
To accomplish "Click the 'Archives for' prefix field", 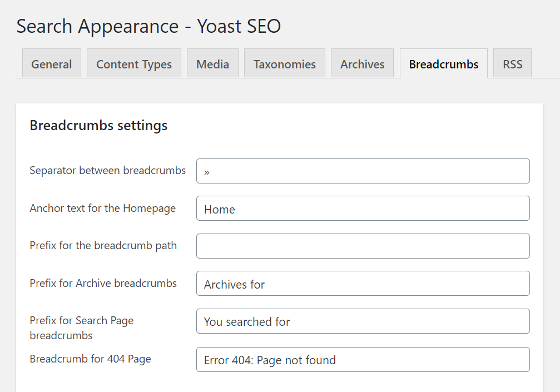I will pyautogui.click(x=361, y=283).
